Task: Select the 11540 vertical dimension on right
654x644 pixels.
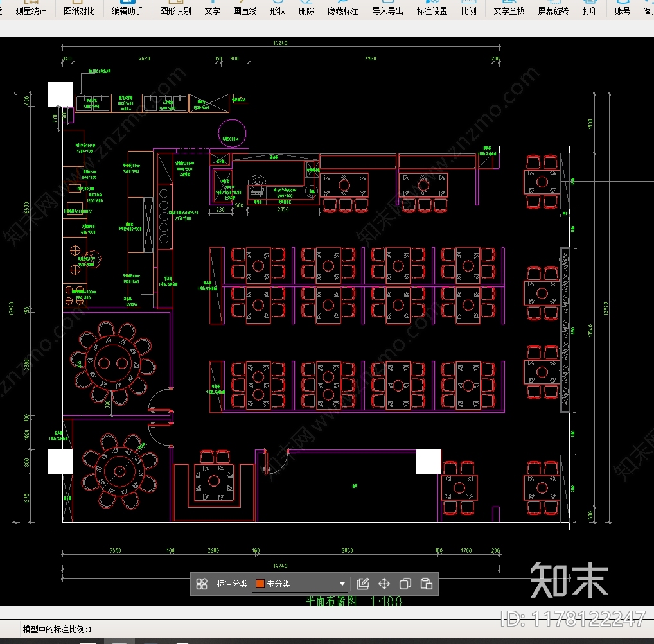Action: (x=590, y=331)
